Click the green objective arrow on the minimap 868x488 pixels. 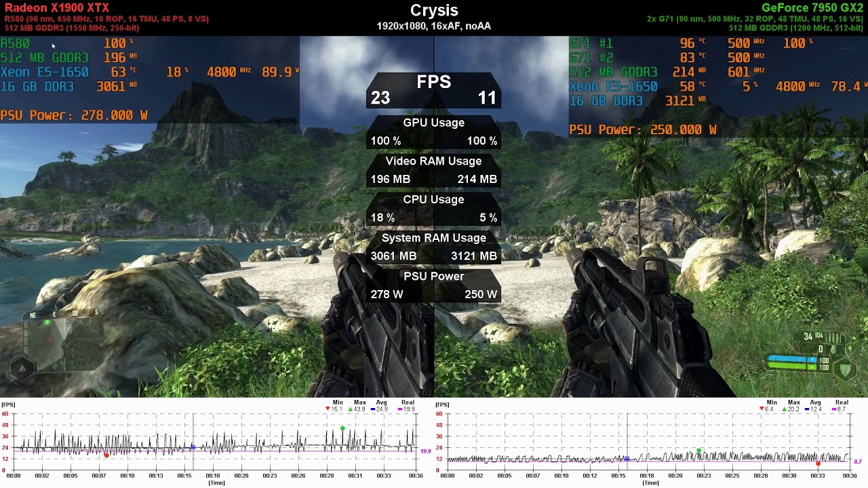pyautogui.click(x=47, y=323)
